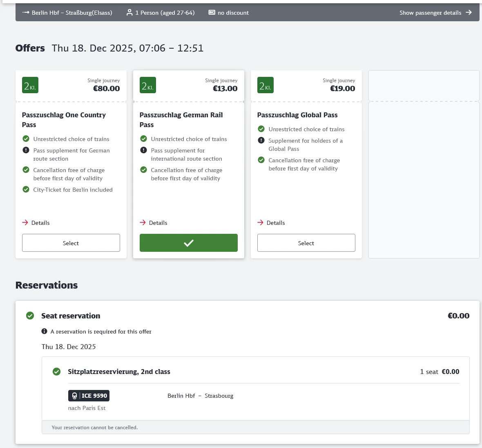Click the green check icon beside Seat reservation
482x448 pixels.
tap(30, 316)
